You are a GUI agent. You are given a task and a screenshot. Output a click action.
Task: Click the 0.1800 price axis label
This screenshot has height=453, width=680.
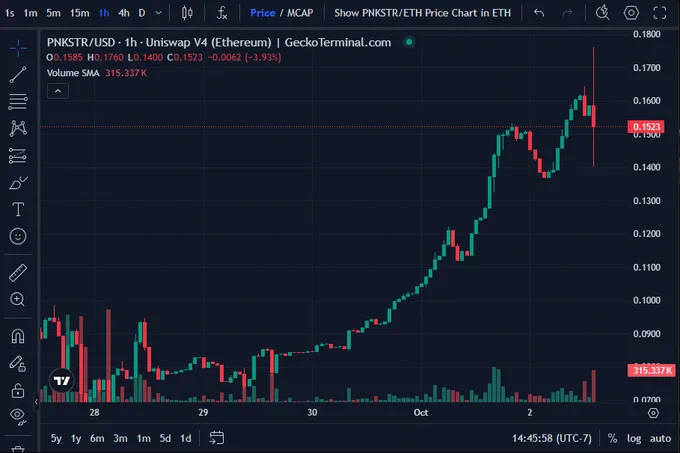(647, 34)
